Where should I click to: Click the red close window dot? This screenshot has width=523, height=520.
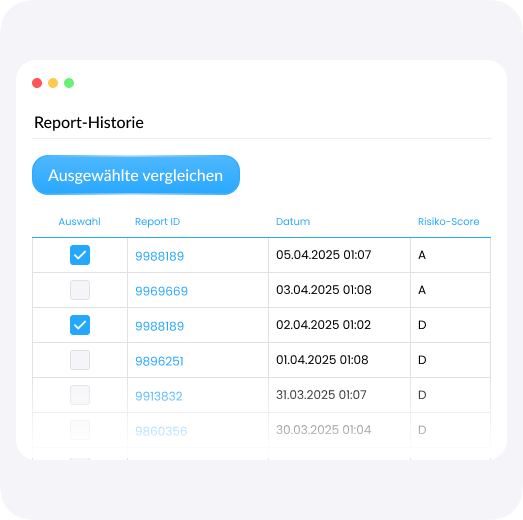[x=37, y=83]
